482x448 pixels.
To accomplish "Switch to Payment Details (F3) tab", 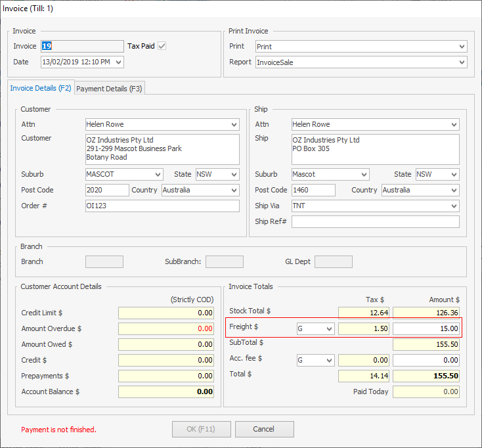I will point(110,89).
